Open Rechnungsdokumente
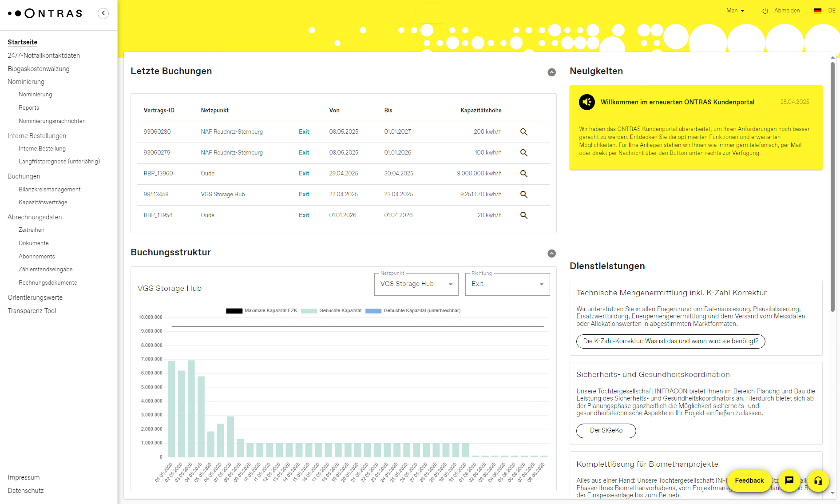Viewport: 840px width, 504px height. coord(48,283)
